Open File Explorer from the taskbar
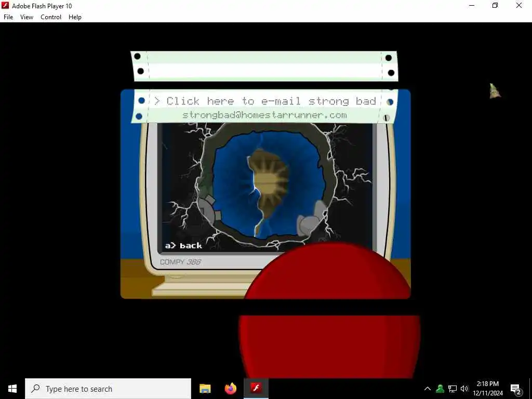The width and height of the screenshot is (532, 399). [205, 389]
